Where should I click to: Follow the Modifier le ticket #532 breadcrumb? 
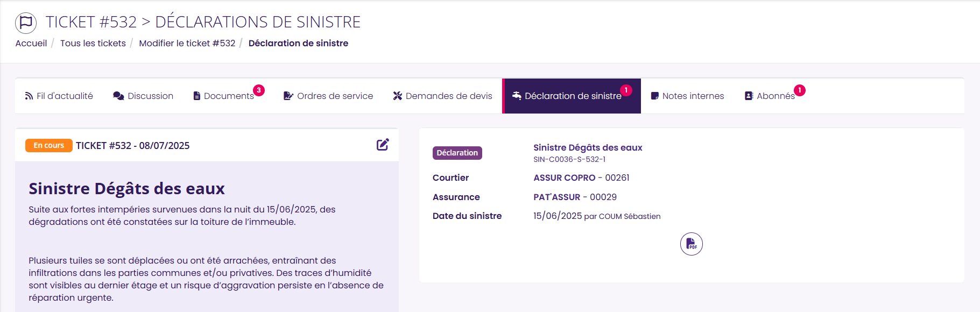tap(187, 43)
